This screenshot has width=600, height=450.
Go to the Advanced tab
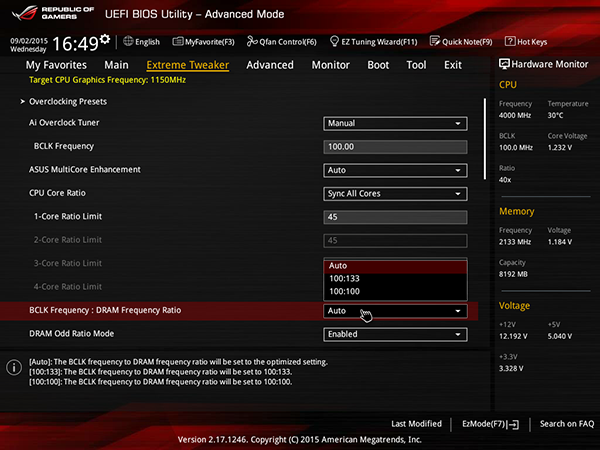click(270, 65)
